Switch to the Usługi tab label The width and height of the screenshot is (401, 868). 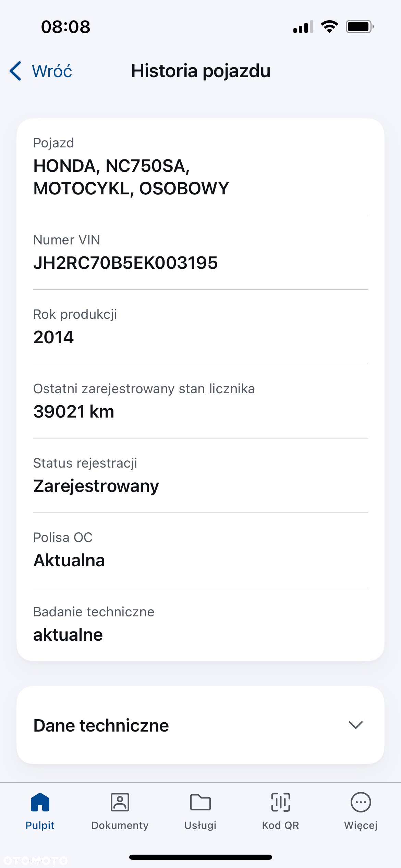(x=200, y=825)
